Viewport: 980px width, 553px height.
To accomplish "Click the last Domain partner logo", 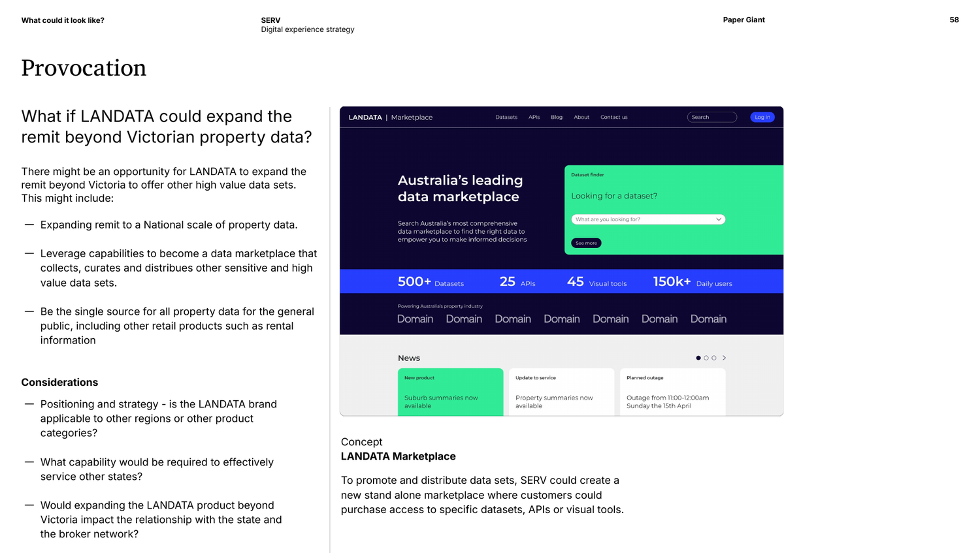I will (708, 319).
